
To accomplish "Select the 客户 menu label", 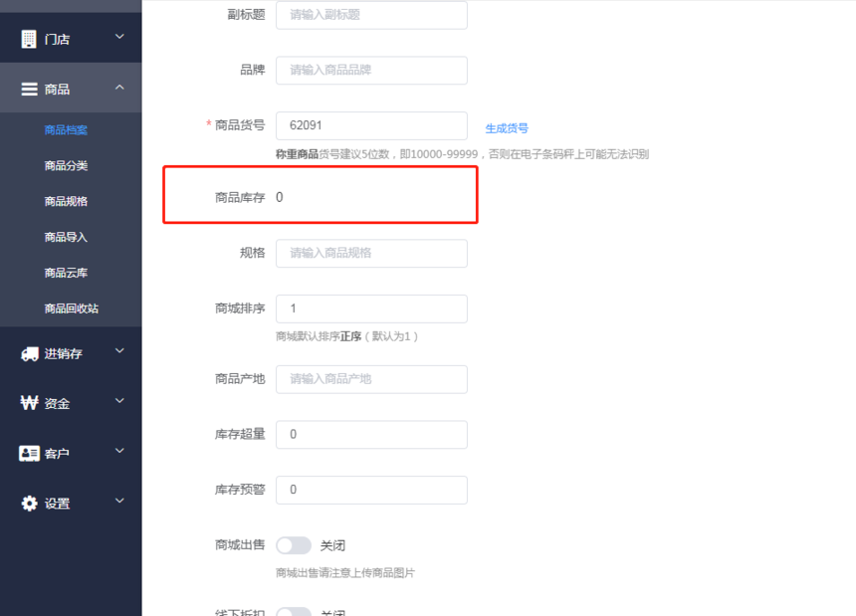I will click(57, 454).
